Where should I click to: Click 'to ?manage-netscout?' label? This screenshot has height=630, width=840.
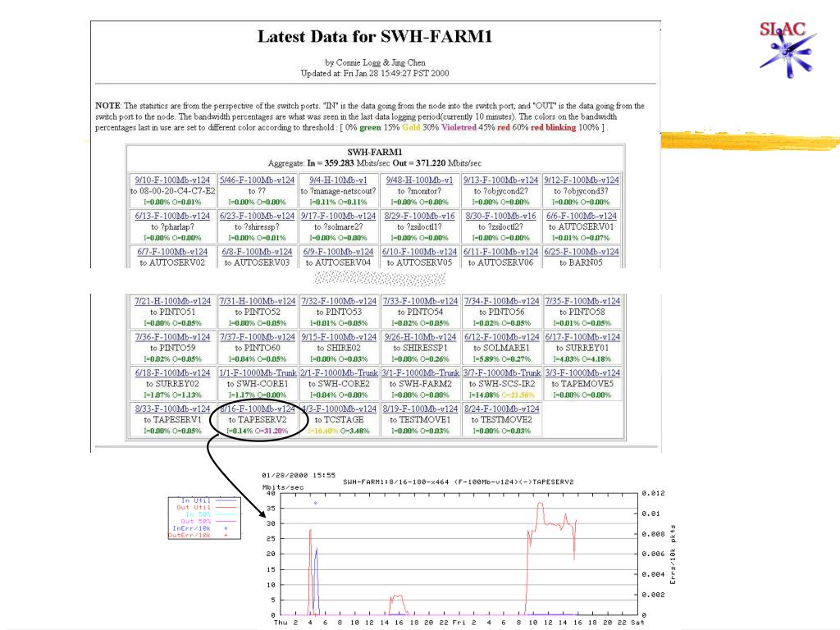[338, 190]
